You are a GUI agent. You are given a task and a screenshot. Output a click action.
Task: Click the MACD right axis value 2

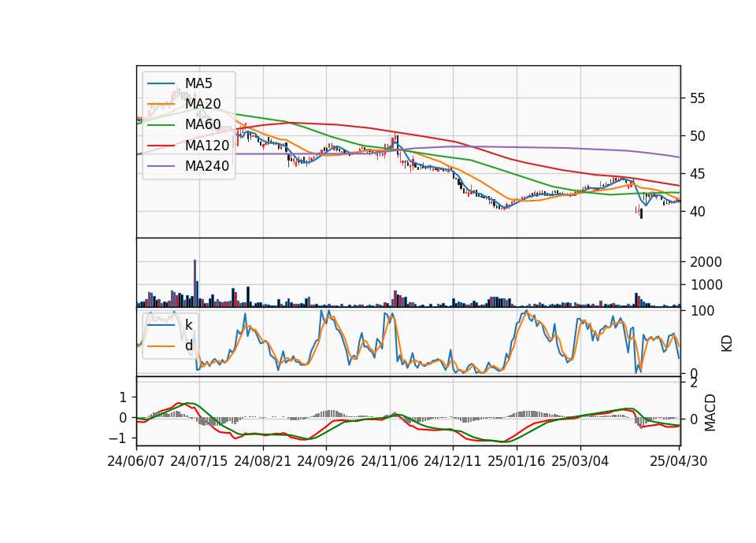click(x=694, y=383)
